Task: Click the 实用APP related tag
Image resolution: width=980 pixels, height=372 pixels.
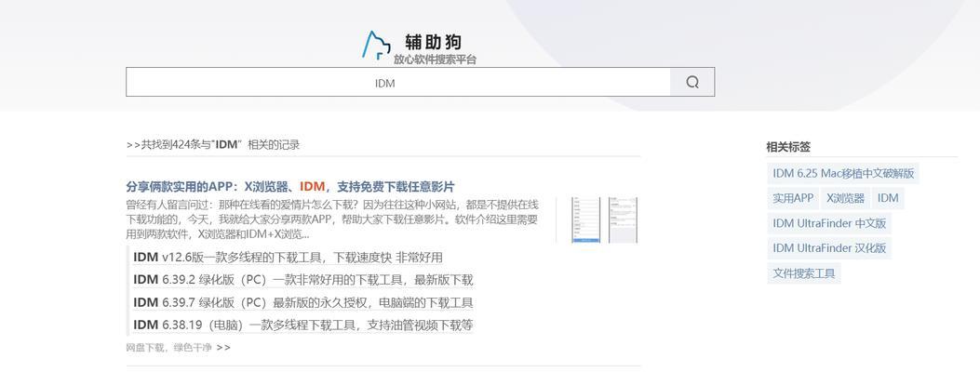Action: point(793,198)
